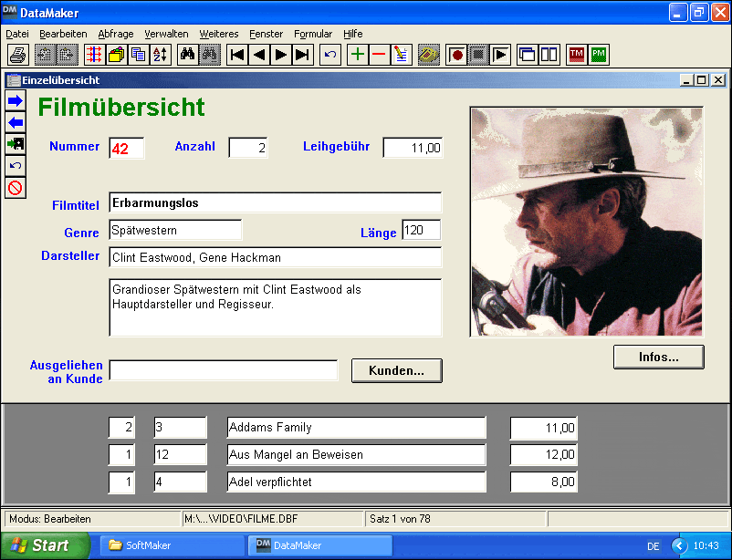Open the Weiteres menu
Viewport: 732px width, 560px height.
pyautogui.click(x=219, y=34)
